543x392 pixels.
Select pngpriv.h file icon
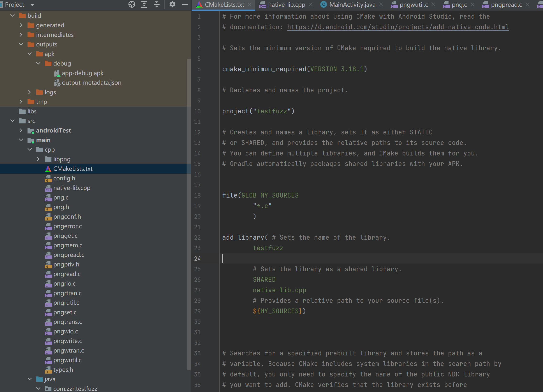coord(48,265)
